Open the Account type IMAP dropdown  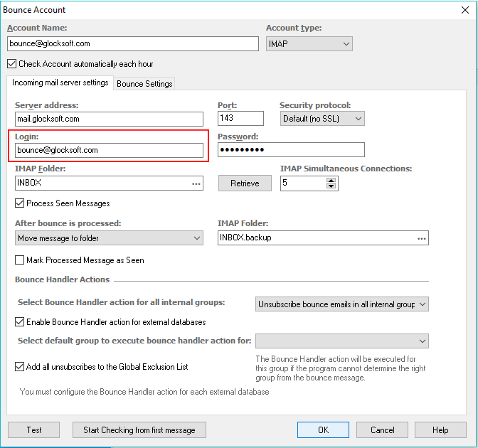(x=309, y=44)
